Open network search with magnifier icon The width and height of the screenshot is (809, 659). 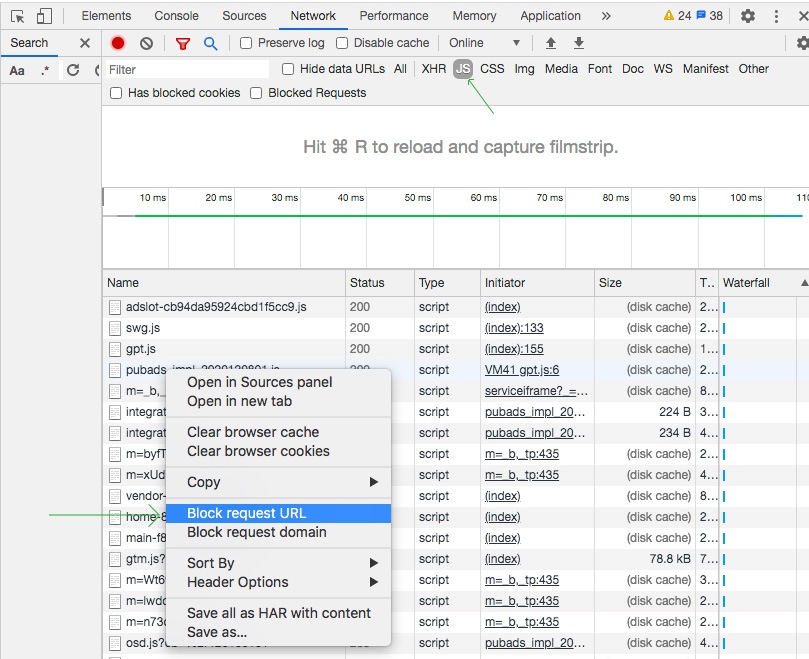pos(210,43)
